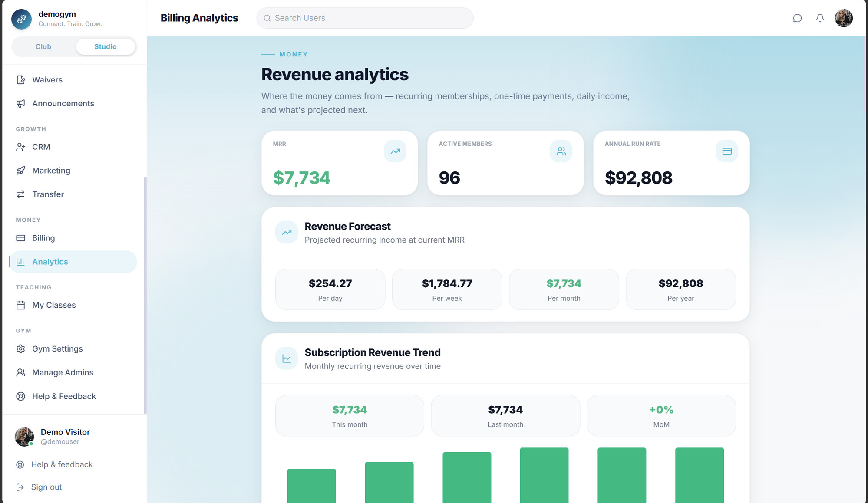Screen dimensions: 868x503
Task: Click the Billing Analytics page title
Action: (199, 18)
